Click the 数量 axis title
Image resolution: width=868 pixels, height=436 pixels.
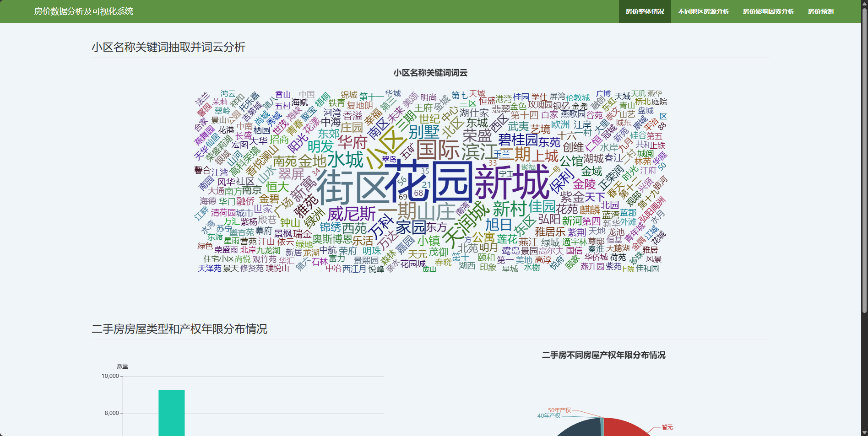122,366
